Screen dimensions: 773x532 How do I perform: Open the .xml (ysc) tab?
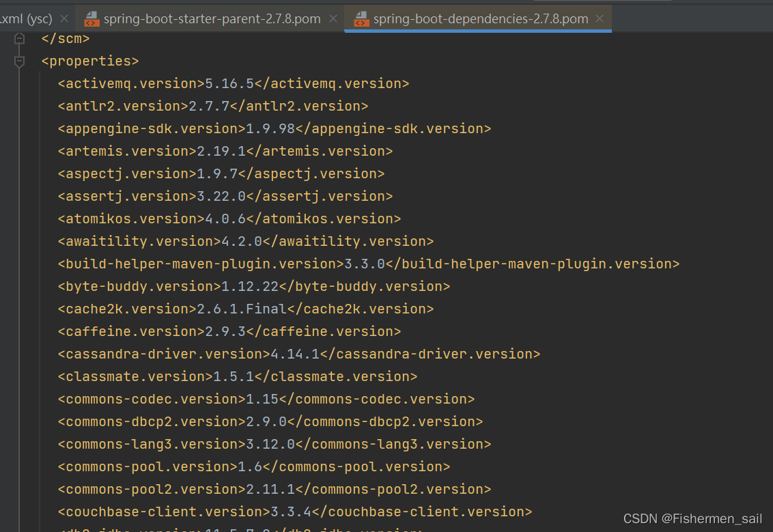(x=26, y=18)
